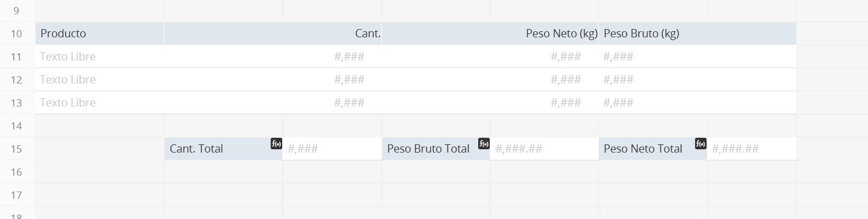Click the Peso Bruto Total value field
The width and height of the screenshot is (868, 219).
[544, 149]
